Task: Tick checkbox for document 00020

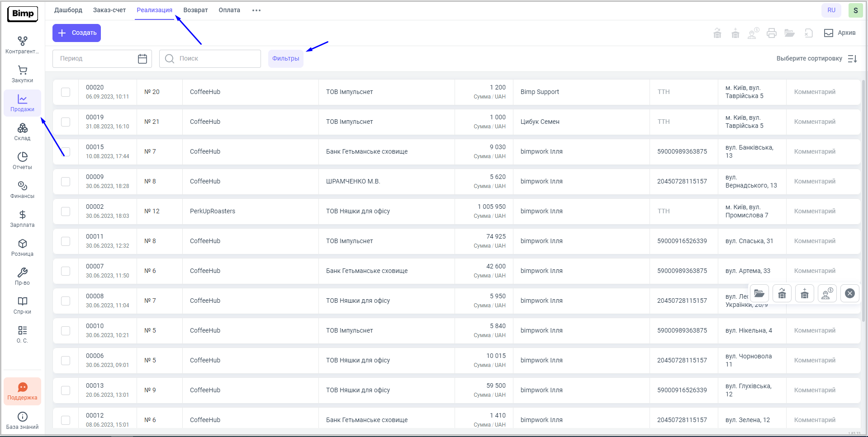Action: (66, 92)
